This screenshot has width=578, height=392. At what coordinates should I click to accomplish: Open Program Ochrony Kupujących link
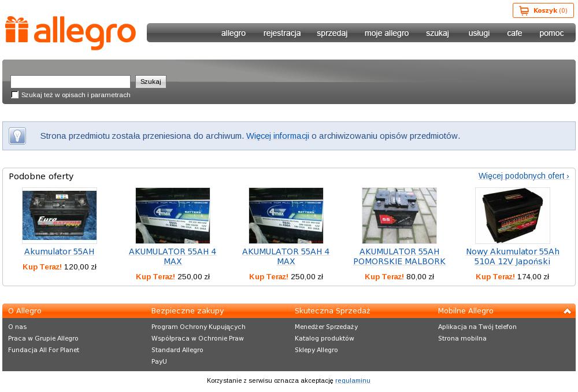198,327
